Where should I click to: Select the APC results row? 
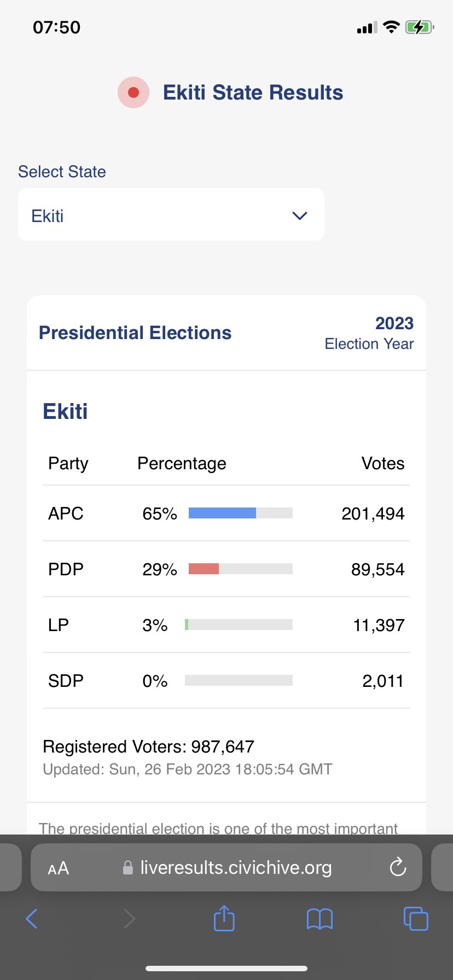(x=226, y=514)
